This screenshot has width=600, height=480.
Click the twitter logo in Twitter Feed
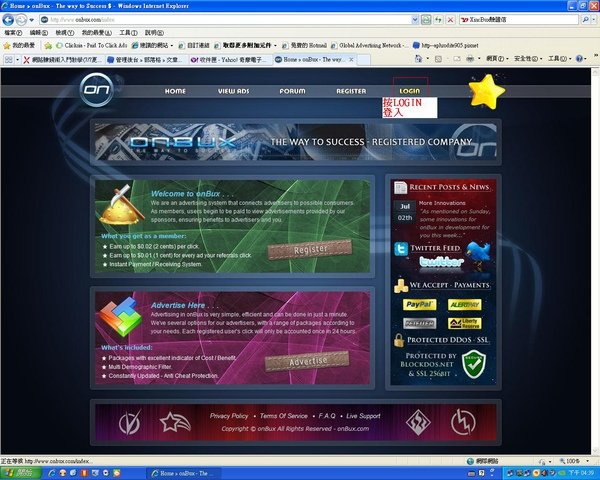[442, 262]
